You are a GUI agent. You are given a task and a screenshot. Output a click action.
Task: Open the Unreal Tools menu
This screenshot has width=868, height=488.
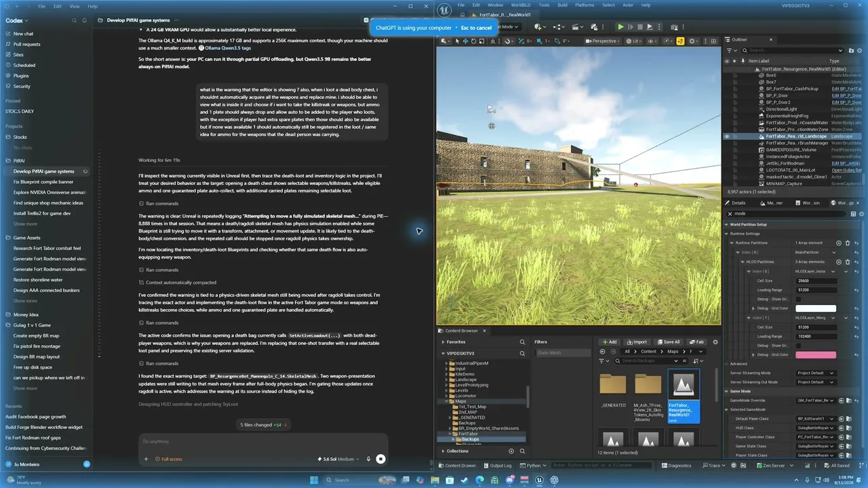(x=544, y=5)
